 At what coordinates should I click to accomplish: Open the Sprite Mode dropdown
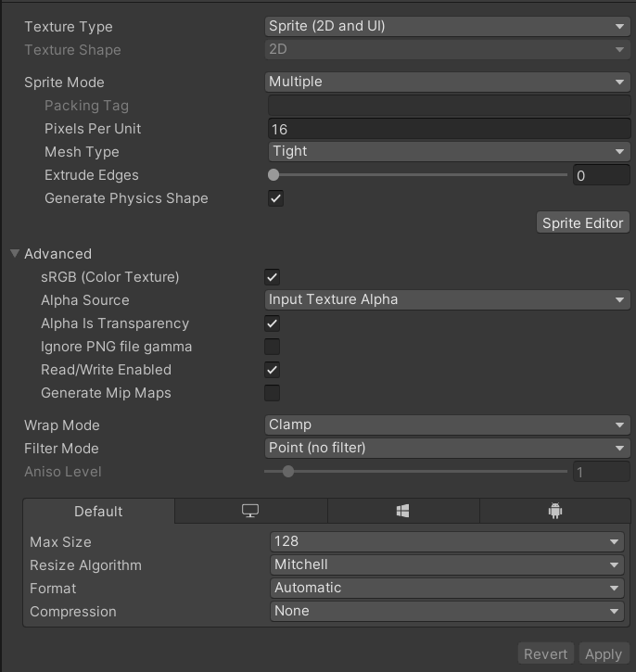click(x=447, y=82)
